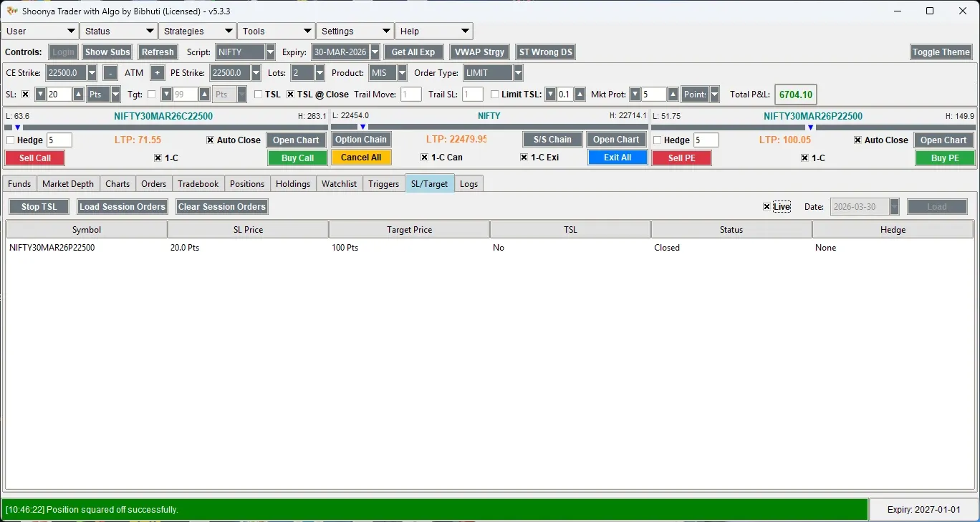The width and height of the screenshot is (980, 522).
Task: Open the Settings menu
Action: (355, 32)
